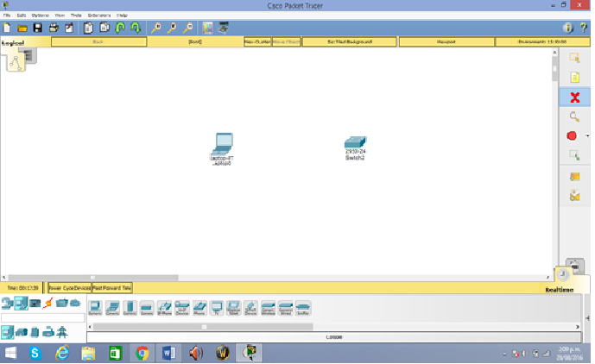Screen dimensions: 595x364
Task: Select the Place Note tool
Action: coord(574,78)
